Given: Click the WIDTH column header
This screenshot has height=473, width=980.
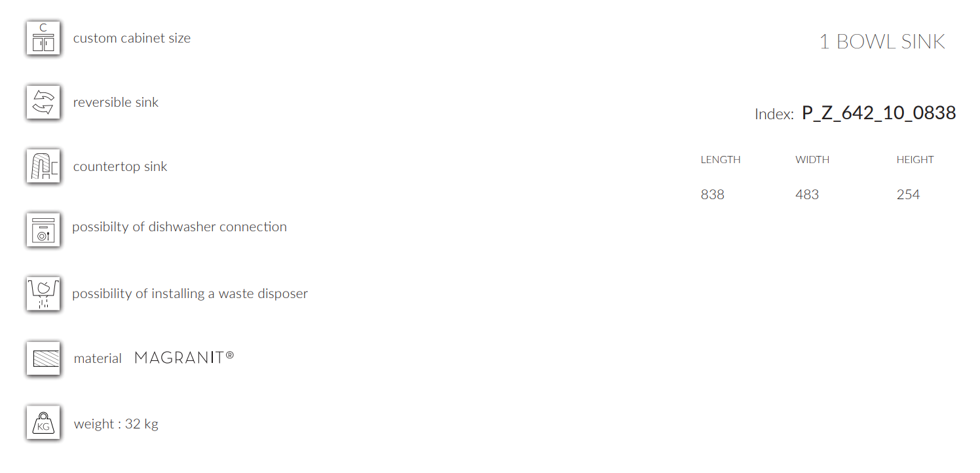Looking at the screenshot, I should (x=812, y=159).
